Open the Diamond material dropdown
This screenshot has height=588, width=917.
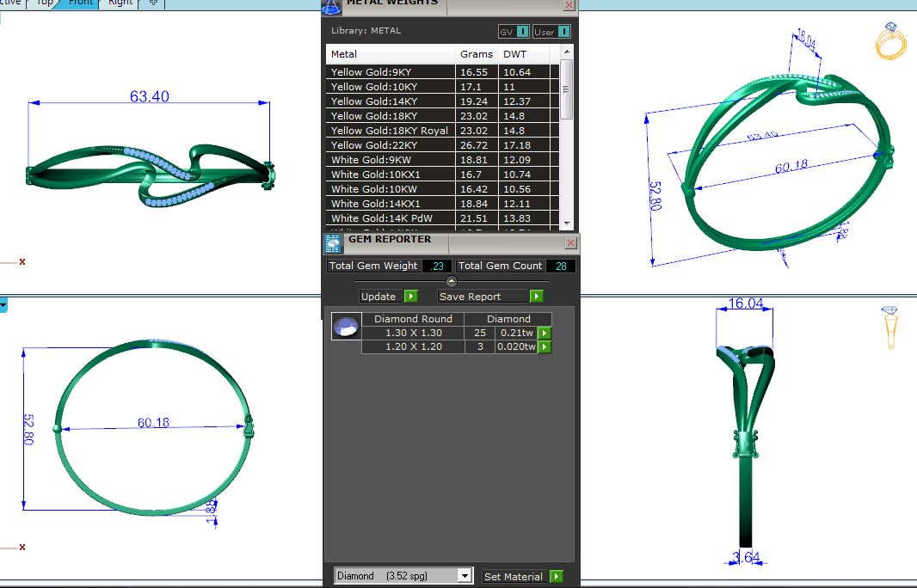point(465,576)
